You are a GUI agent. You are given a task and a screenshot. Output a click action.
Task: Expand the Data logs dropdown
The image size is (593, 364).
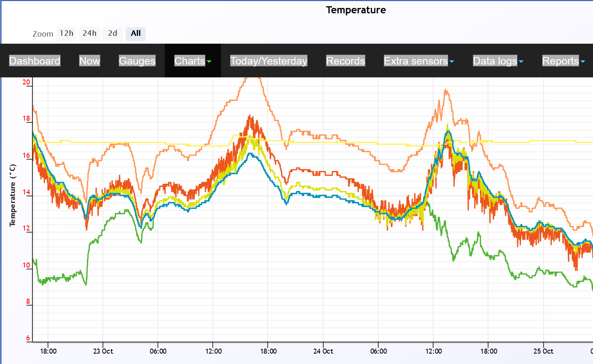[x=498, y=61]
